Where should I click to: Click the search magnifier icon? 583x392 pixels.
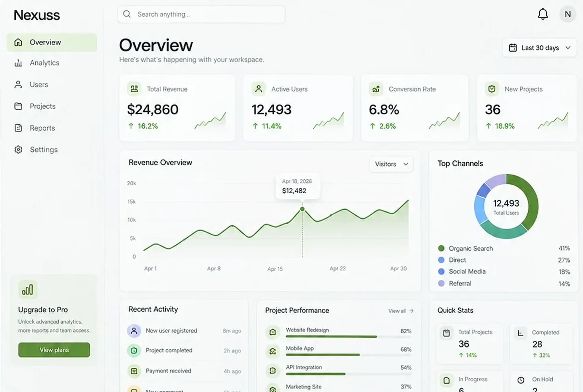coord(127,14)
